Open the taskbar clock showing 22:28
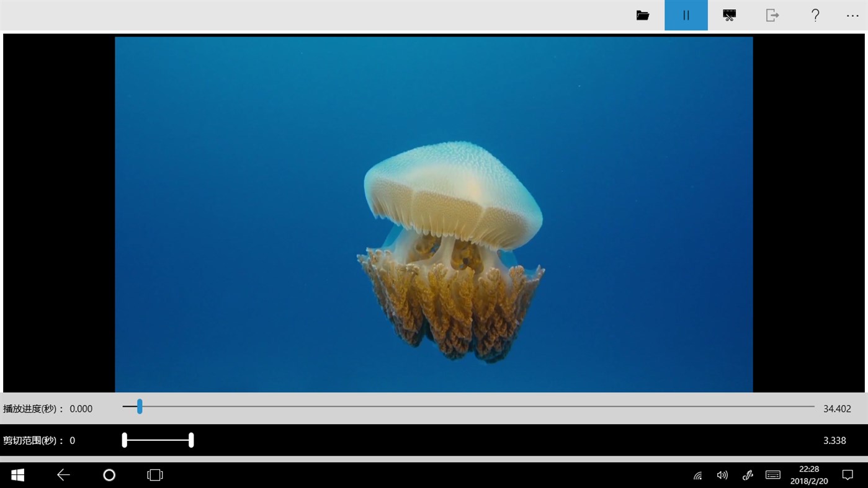868x488 pixels. pos(809,475)
